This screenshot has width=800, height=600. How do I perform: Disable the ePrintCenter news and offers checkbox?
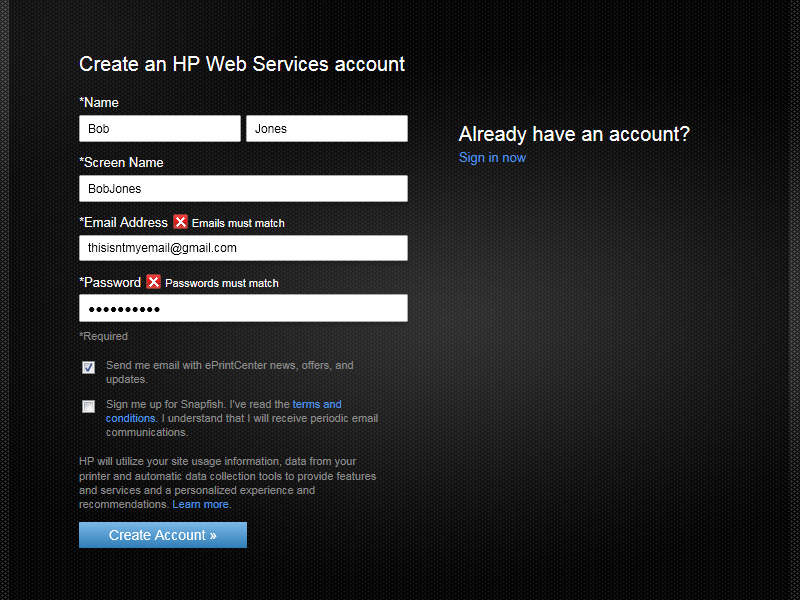coord(88,367)
